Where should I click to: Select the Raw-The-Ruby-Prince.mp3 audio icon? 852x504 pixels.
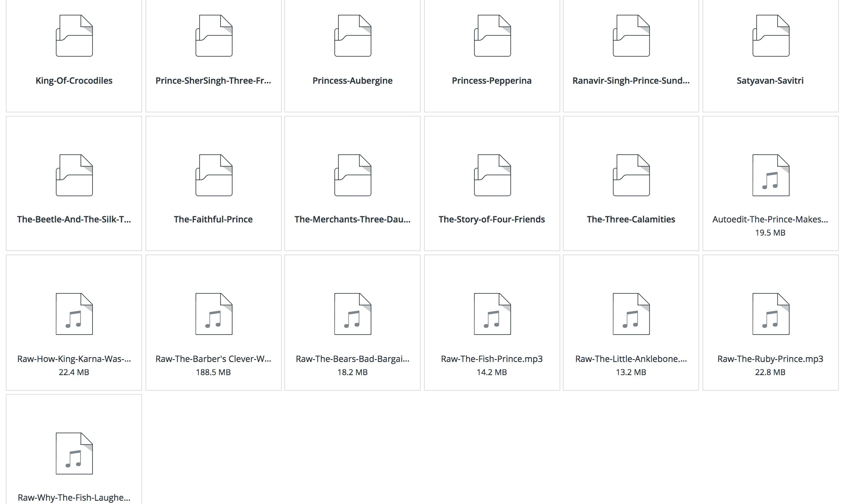771,314
